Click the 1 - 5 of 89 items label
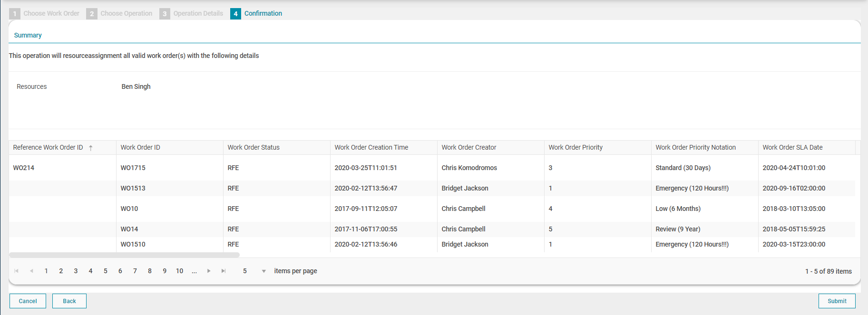Viewport: 868px width, 315px height. 829,271
